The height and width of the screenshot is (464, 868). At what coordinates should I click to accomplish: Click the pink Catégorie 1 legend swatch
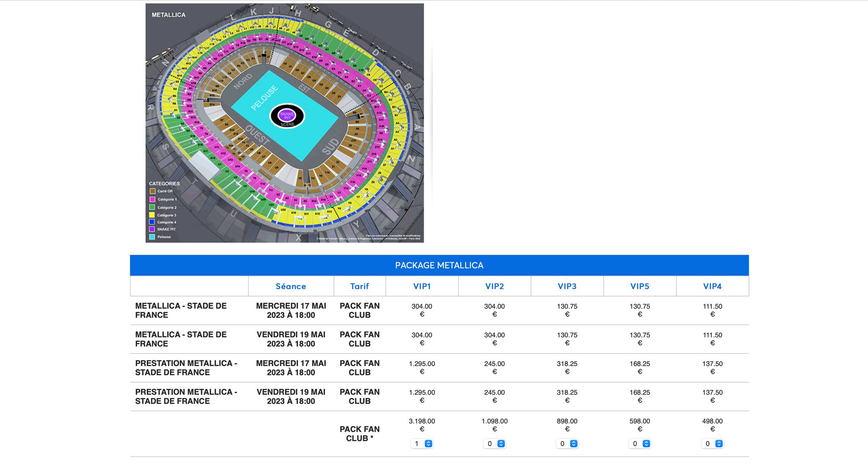click(x=152, y=199)
